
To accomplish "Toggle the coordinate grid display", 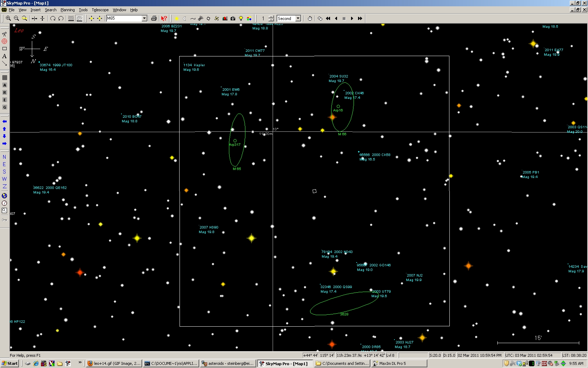I will click(x=71, y=18).
